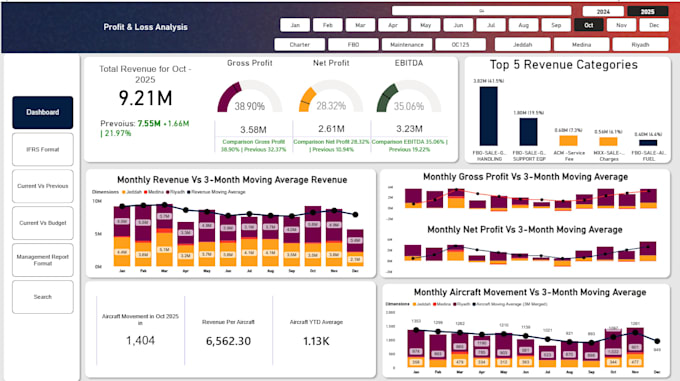Click the FBO-SALE-G HANDLING revenue bar
The width and height of the screenshot is (680, 381).
tap(489, 116)
